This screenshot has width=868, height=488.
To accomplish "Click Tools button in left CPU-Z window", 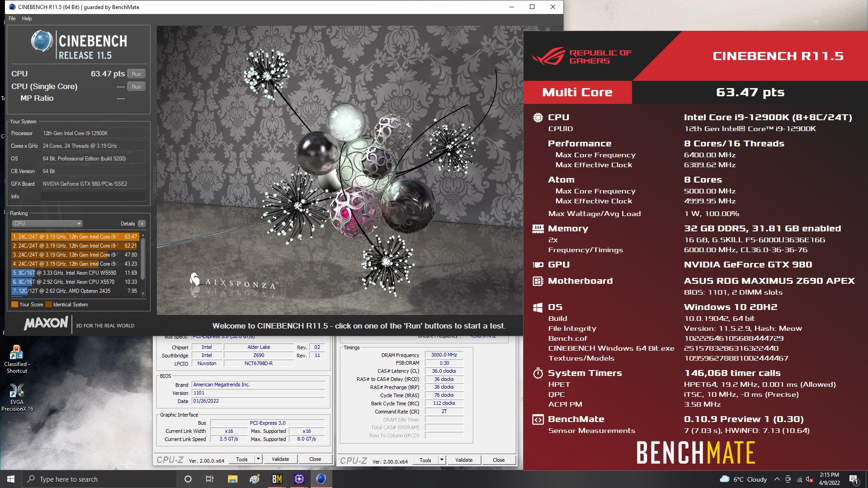I will (x=242, y=460).
